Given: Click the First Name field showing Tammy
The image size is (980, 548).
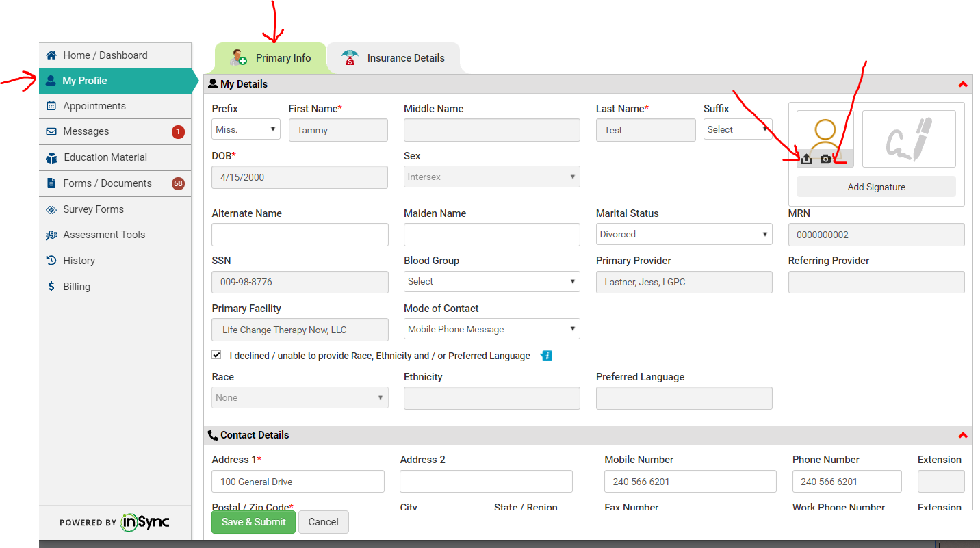Looking at the screenshot, I should tap(338, 130).
